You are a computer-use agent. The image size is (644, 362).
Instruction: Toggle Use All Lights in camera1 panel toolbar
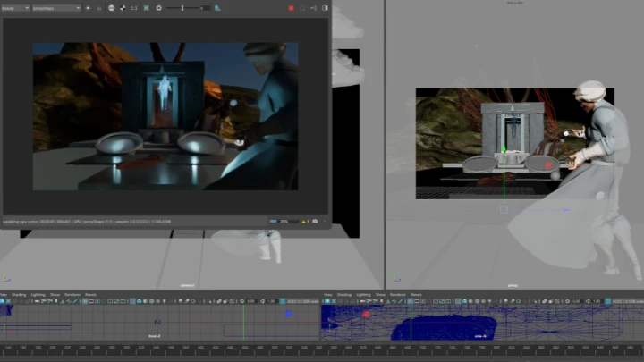tap(164, 301)
